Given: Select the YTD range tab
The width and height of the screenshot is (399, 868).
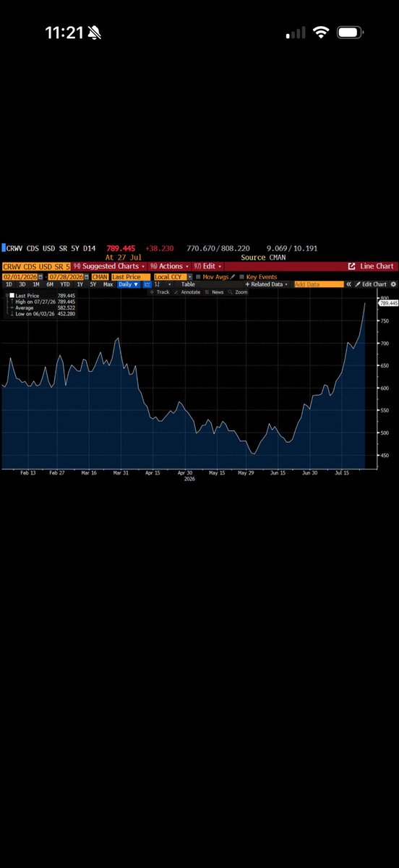Looking at the screenshot, I should point(65,284).
